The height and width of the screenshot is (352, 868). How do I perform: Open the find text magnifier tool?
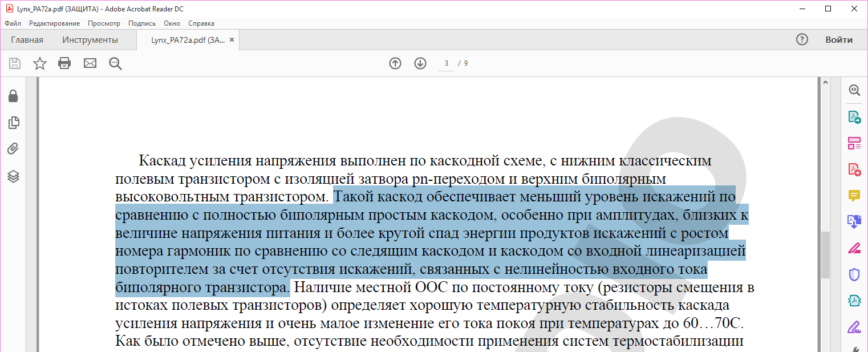click(x=116, y=63)
